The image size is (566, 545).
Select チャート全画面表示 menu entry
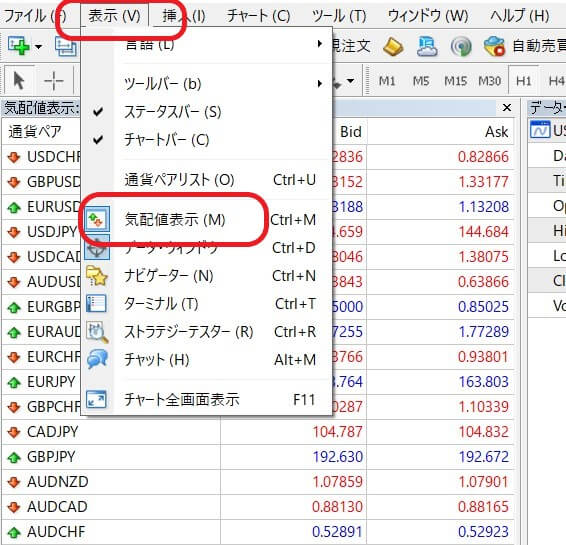[206, 400]
